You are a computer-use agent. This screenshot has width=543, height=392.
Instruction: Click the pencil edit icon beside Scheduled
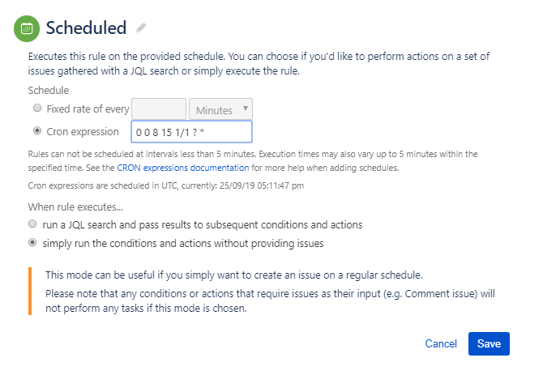pyautogui.click(x=141, y=28)
